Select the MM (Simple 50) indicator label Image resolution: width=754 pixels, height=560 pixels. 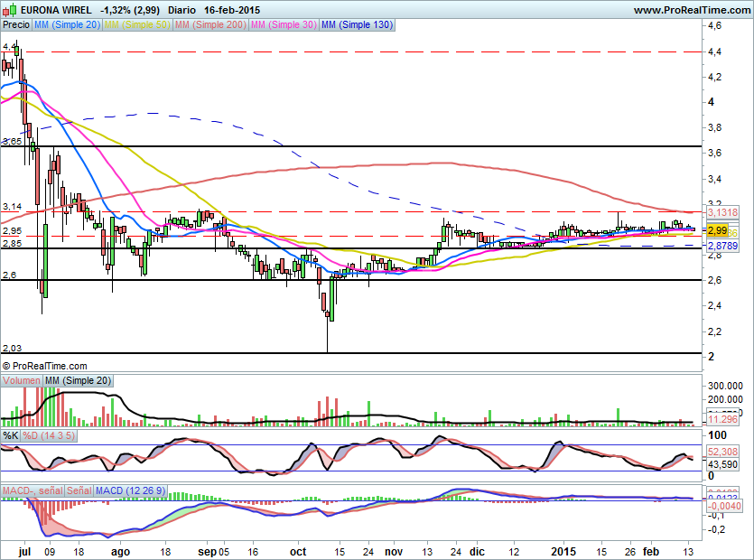coord(136,25)
